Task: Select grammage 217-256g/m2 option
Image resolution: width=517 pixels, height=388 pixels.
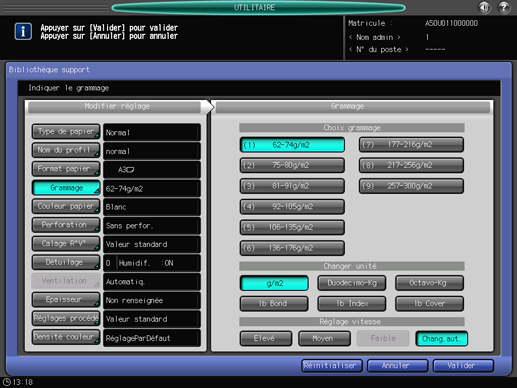Action: coord(411,165)
